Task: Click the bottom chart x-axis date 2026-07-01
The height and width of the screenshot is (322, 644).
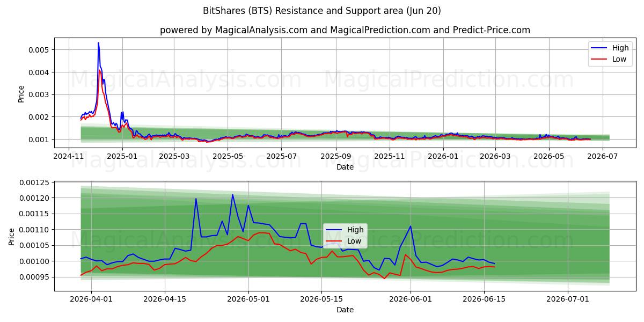Action: (x=568, y=300)
